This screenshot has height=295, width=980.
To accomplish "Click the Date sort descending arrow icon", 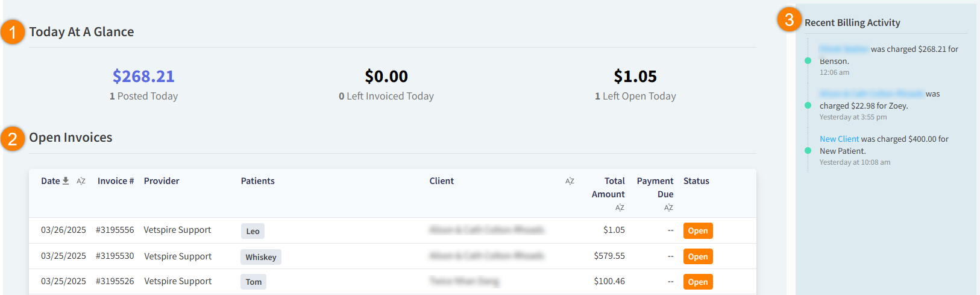I will [x=66, y=181].
